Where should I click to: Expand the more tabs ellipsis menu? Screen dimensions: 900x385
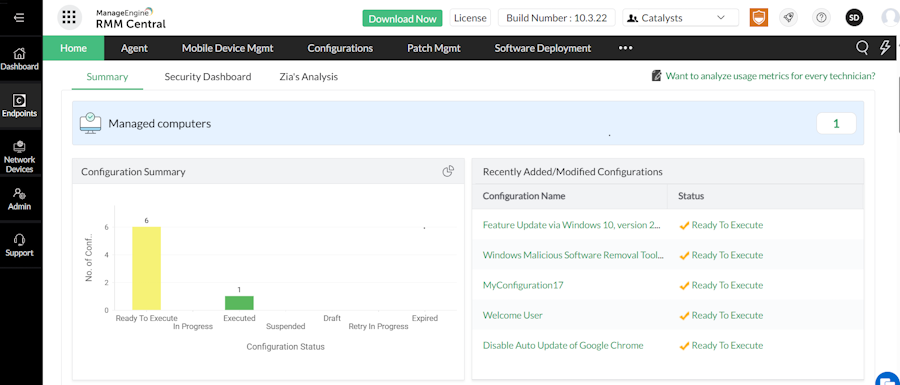(x=625, y=48)
